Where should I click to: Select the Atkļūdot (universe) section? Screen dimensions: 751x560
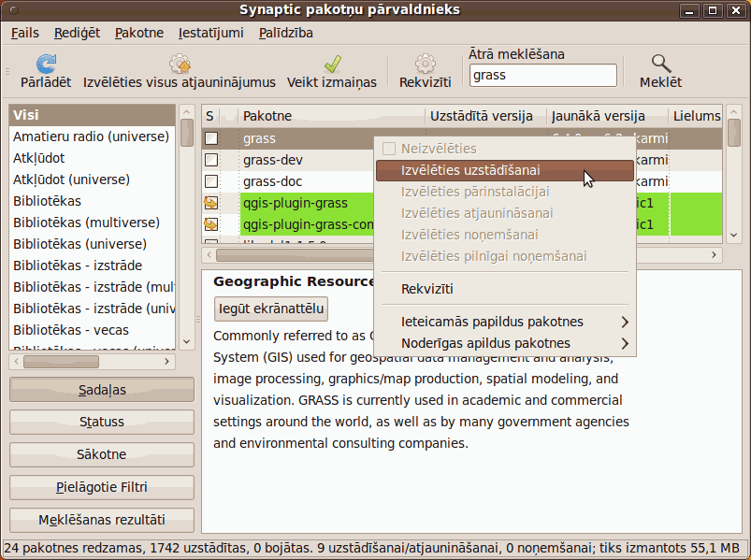pyautogui.click(x=92, y=179)
